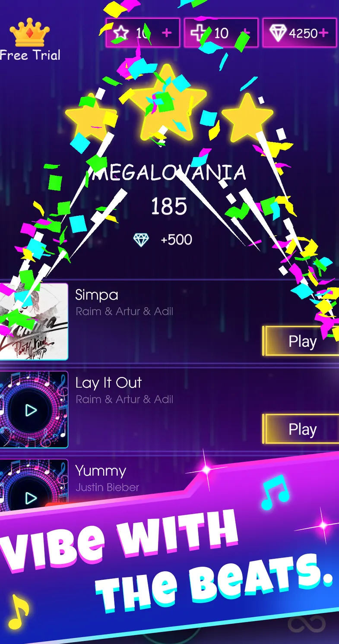Tap the diamond gem icon at the top
The height and width of the screenshot is (644, 339).
(x=278, y=33)
